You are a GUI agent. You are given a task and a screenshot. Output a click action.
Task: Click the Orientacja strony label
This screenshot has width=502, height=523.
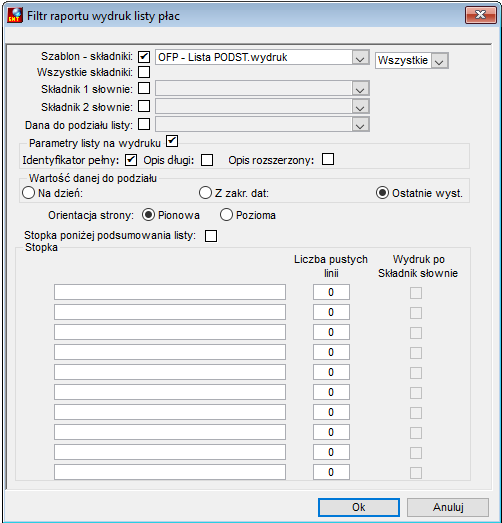coord(91,215)
